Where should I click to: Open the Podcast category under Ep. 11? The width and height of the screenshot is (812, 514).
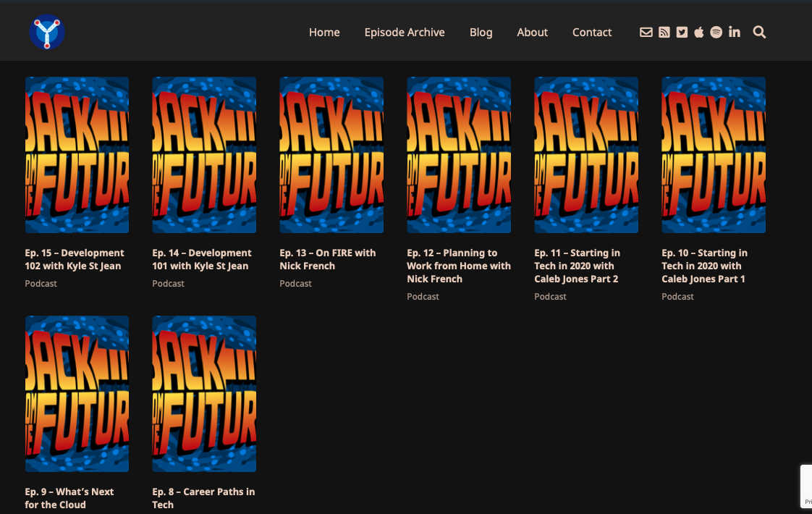pyautogui.click(x=550, y=296)
